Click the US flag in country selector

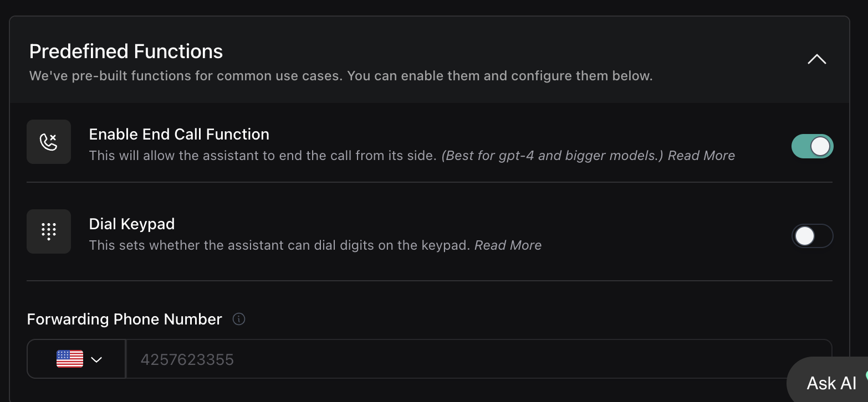pos(70,359)
